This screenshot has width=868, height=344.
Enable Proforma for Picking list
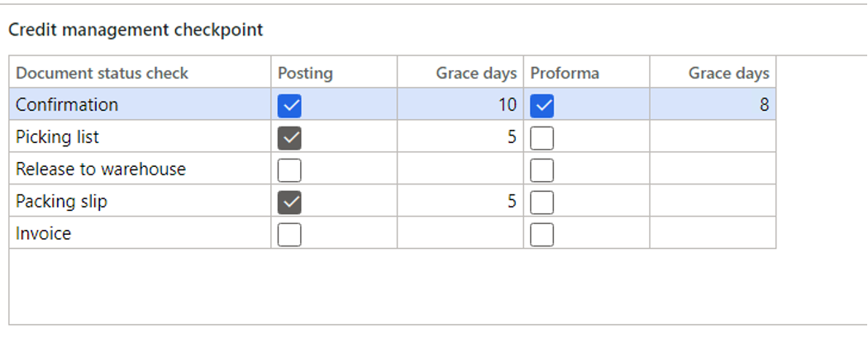pos(542,137)
